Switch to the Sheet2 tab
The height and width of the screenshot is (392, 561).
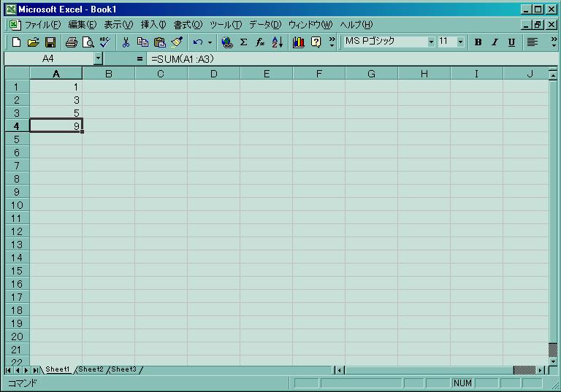click(91, 369)
